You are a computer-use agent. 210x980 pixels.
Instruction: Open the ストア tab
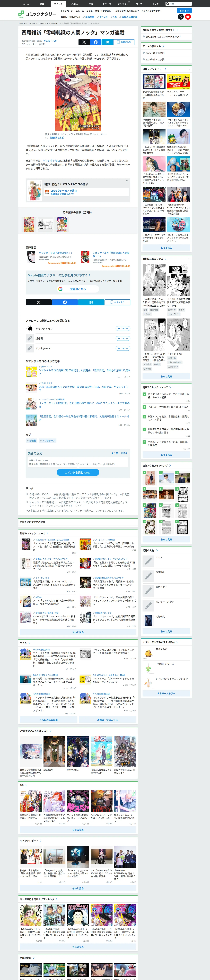(x=139, y=4)
